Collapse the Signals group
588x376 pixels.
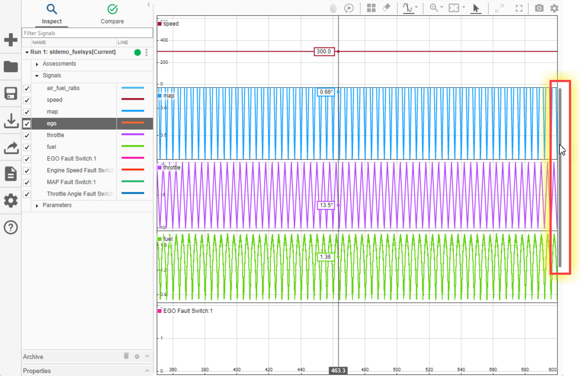37,76
